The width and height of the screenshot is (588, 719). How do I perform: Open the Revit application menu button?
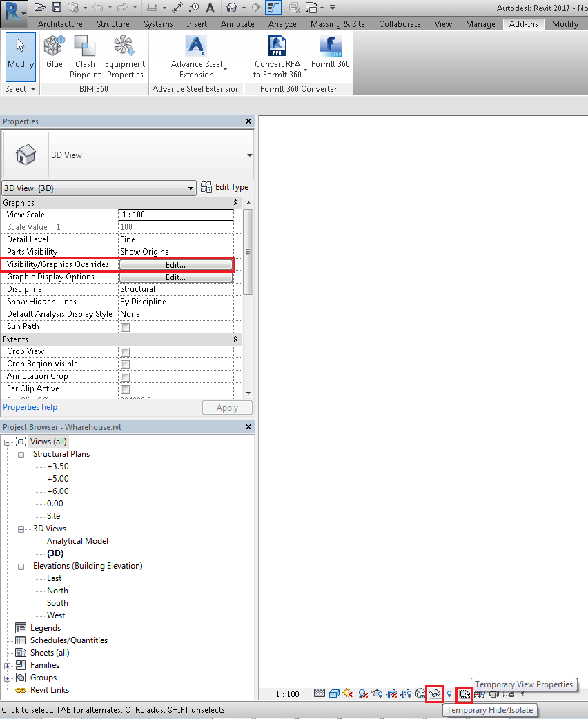pos(13,13)
